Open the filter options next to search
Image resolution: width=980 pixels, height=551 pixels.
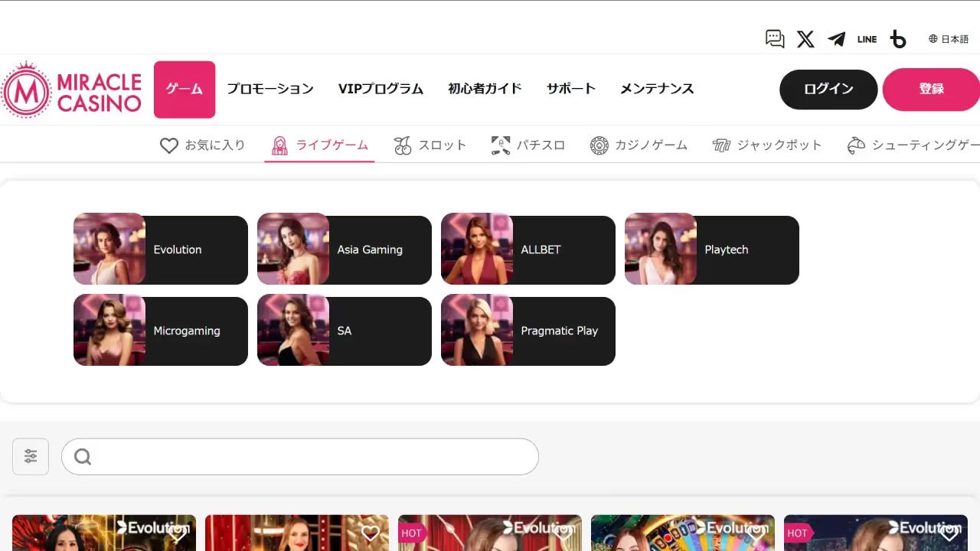[x=30, y=455]
